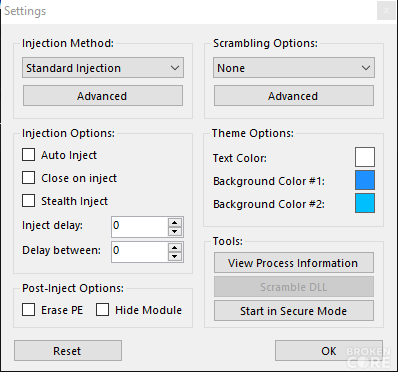Increase Delay between with up arrow
This screenshot has height=372, width=398.
point(175,248)
